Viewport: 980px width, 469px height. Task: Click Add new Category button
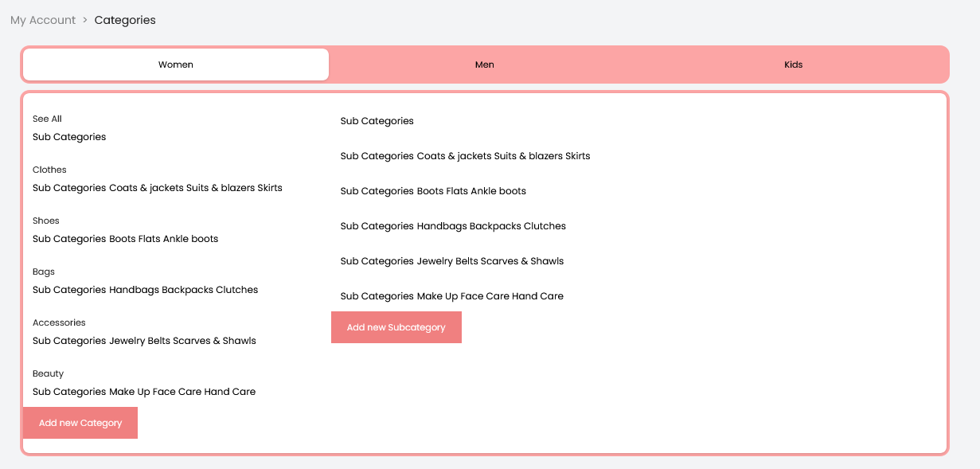click(x=80, y=423)
